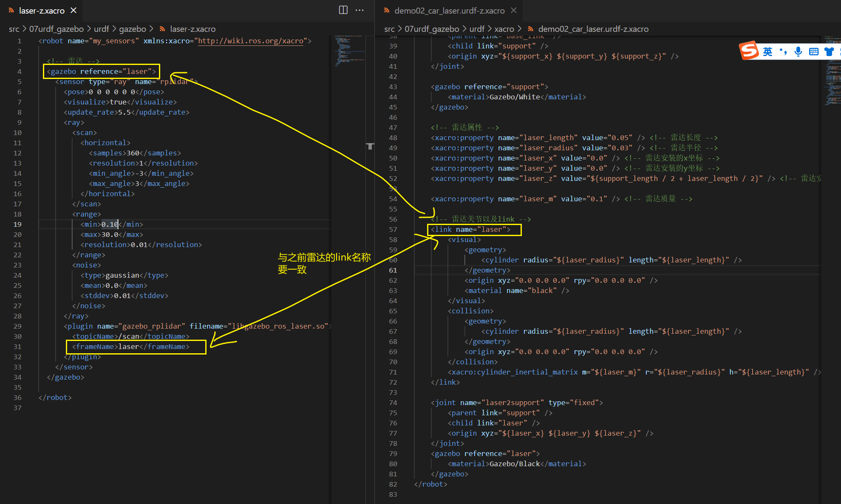Click the Sogou skin shirt icon
841x504 pixels.
click(x=829, y=51)
